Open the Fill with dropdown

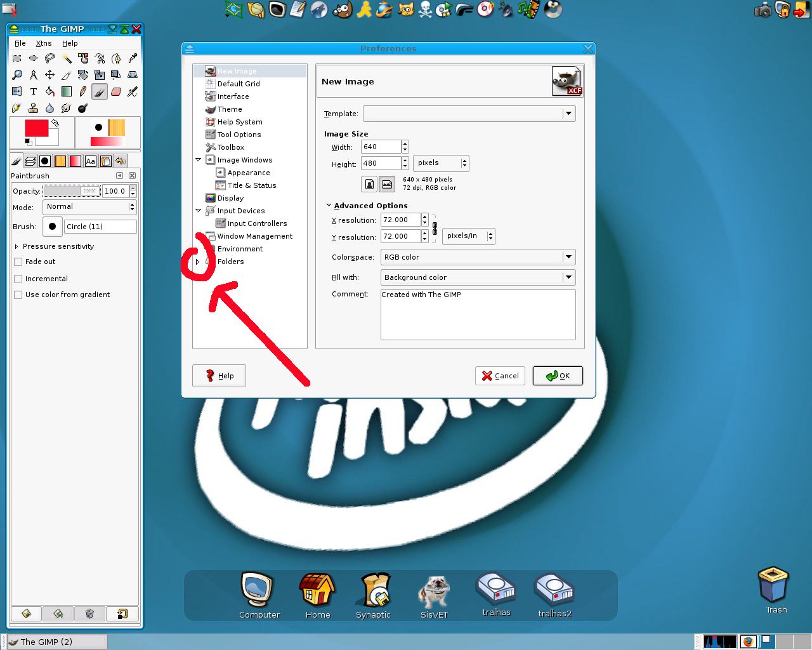[478, 277]
